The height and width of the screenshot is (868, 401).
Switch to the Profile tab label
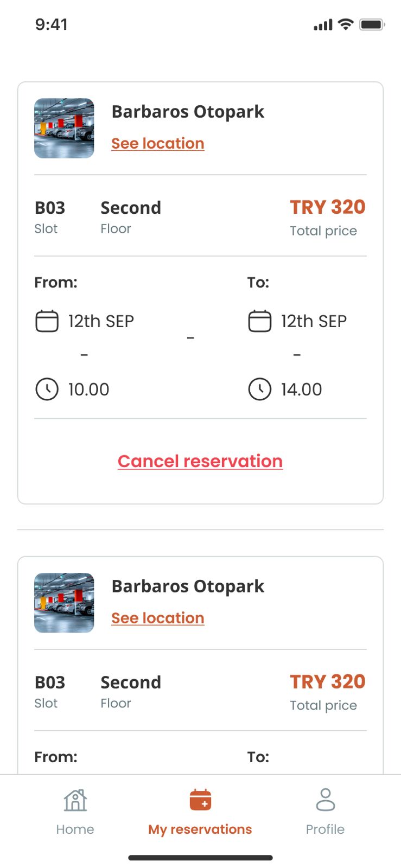coord(325,829)
